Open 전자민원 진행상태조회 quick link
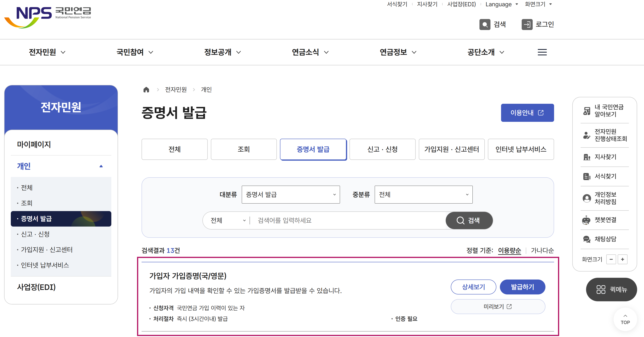 pyautogui.click(x=604, y=135)
